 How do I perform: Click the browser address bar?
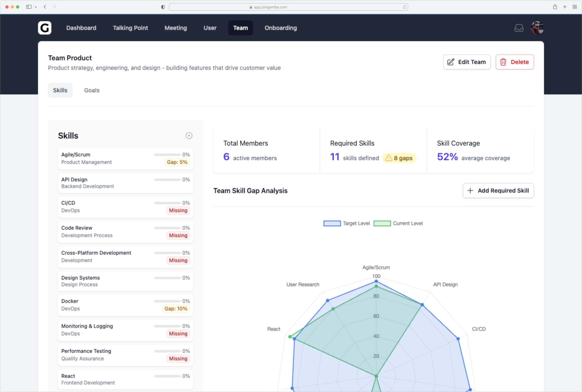pos(288,7)
